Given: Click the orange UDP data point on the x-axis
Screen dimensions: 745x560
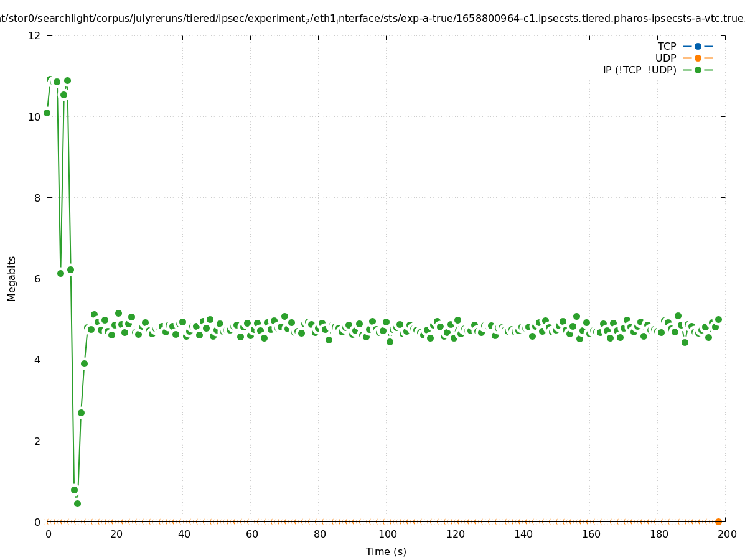Looking at the screenshot, I should [718, 521].
